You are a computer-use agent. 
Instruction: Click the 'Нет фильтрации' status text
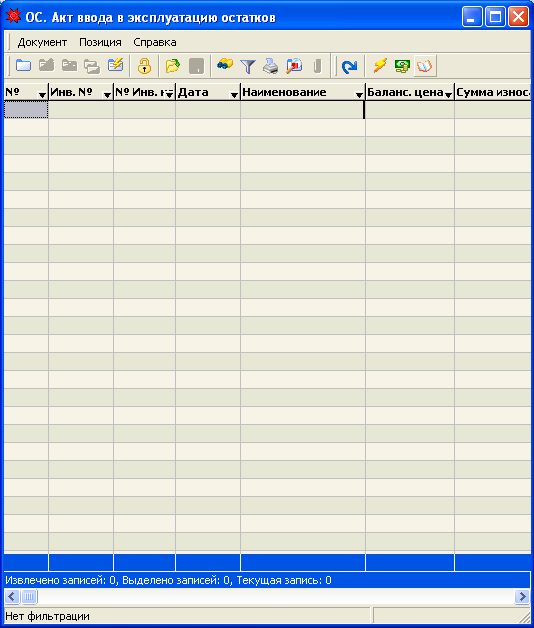(x=47, y=616)
